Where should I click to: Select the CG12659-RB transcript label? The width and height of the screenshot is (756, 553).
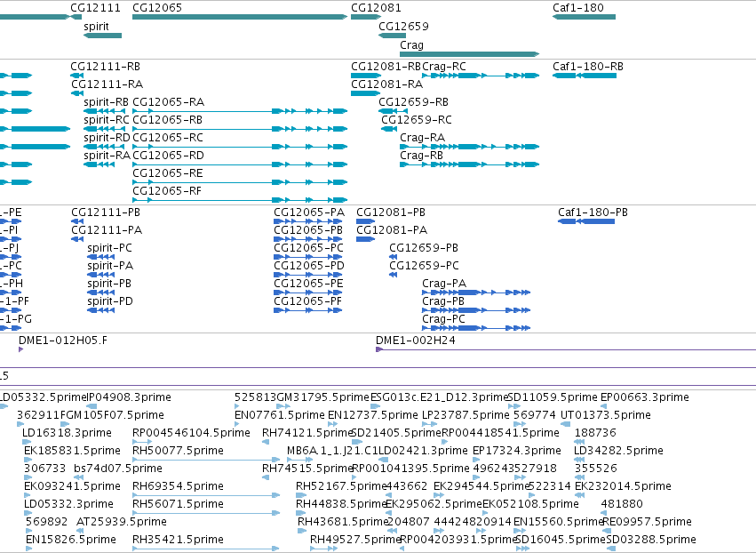click(413, 102)
